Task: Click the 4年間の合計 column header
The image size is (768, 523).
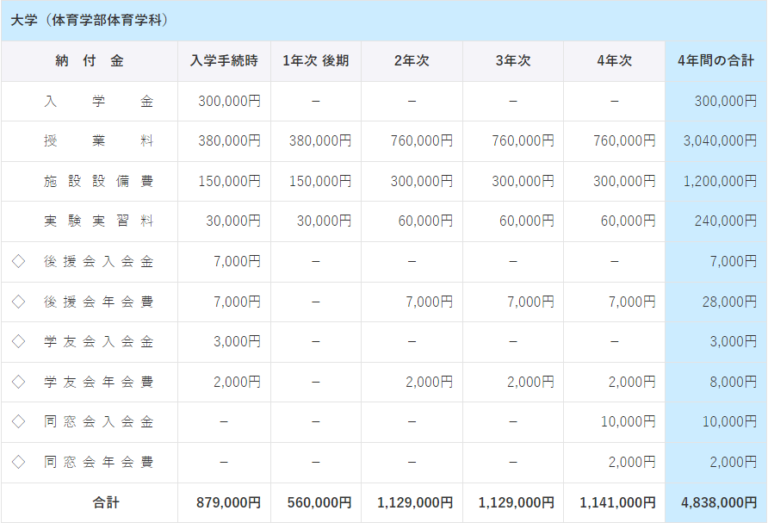Action: pyautogui.click(x=715, y=61)
